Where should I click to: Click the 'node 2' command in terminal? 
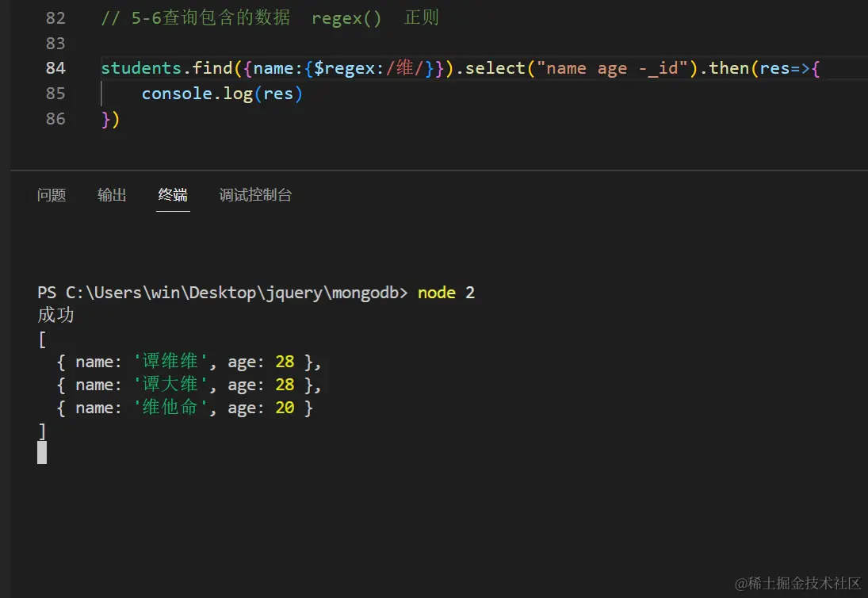(x=446, y=293)
